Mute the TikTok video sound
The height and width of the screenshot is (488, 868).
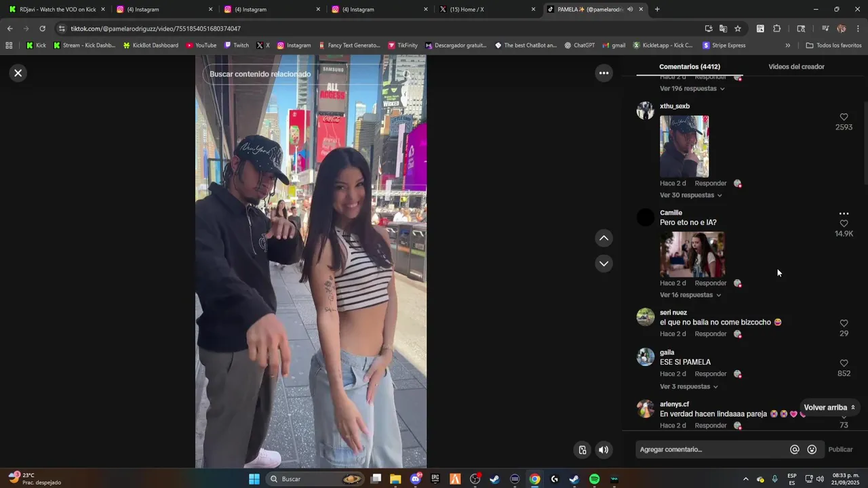tap(604, 450)
